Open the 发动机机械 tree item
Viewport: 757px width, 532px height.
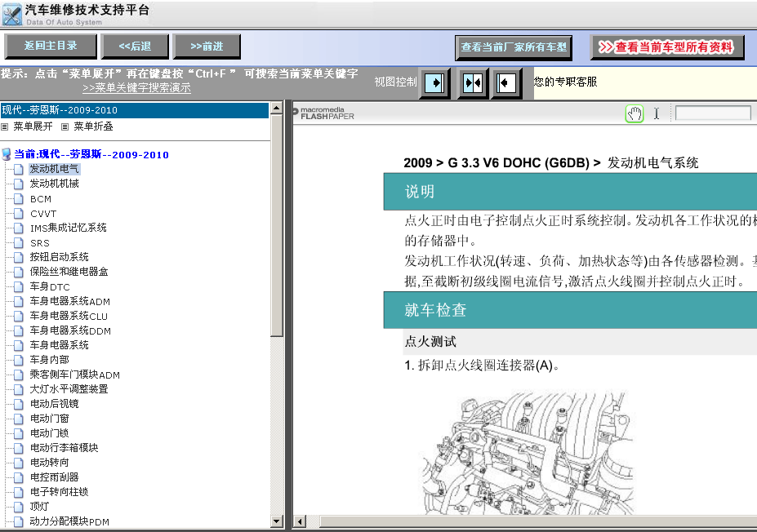click(54, 184)
